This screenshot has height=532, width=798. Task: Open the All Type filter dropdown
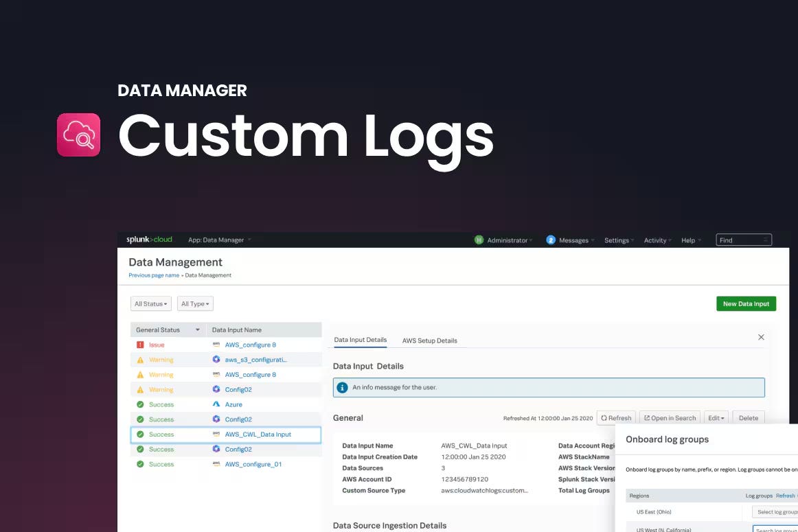pos(195,303)
